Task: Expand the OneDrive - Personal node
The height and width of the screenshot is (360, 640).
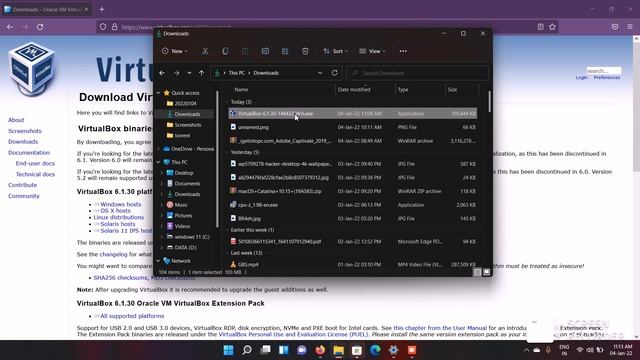Action: pyautogui.click(x=158, y=149)
